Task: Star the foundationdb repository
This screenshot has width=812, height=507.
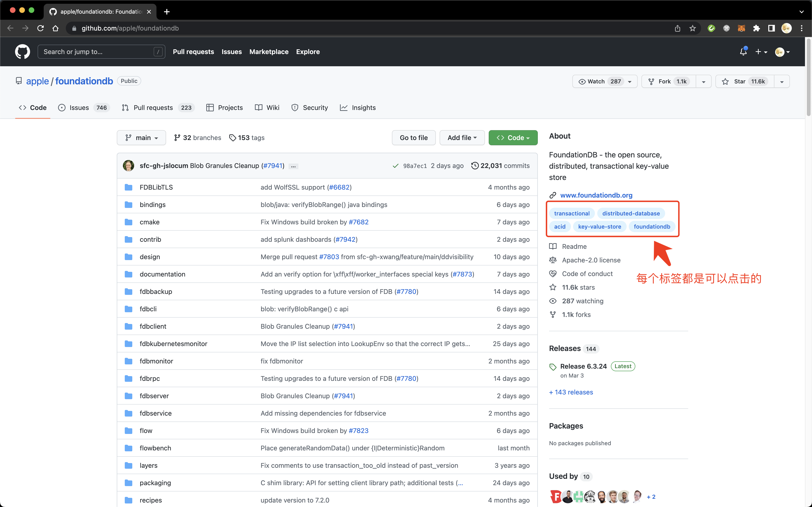Action: click(745, 82)
